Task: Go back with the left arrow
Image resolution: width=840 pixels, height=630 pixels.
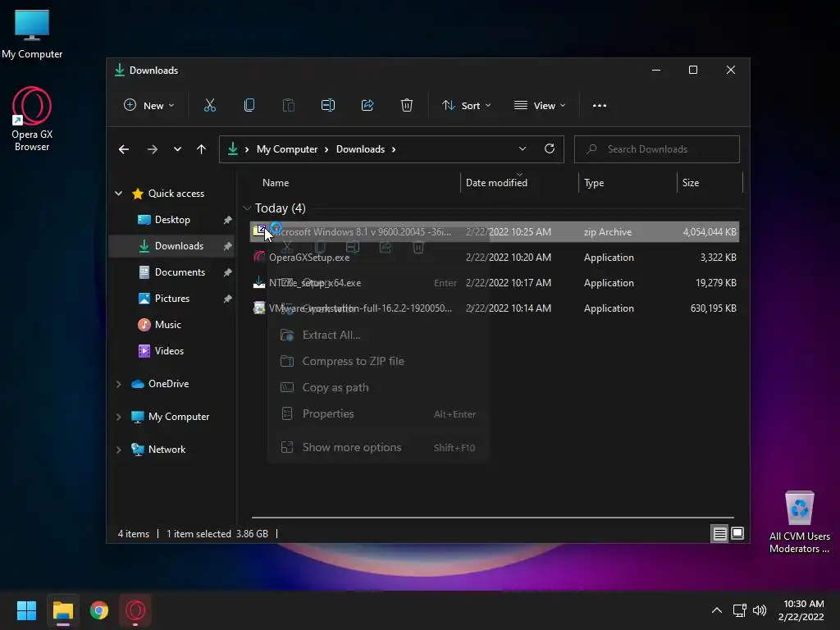Action: (124, 149)
